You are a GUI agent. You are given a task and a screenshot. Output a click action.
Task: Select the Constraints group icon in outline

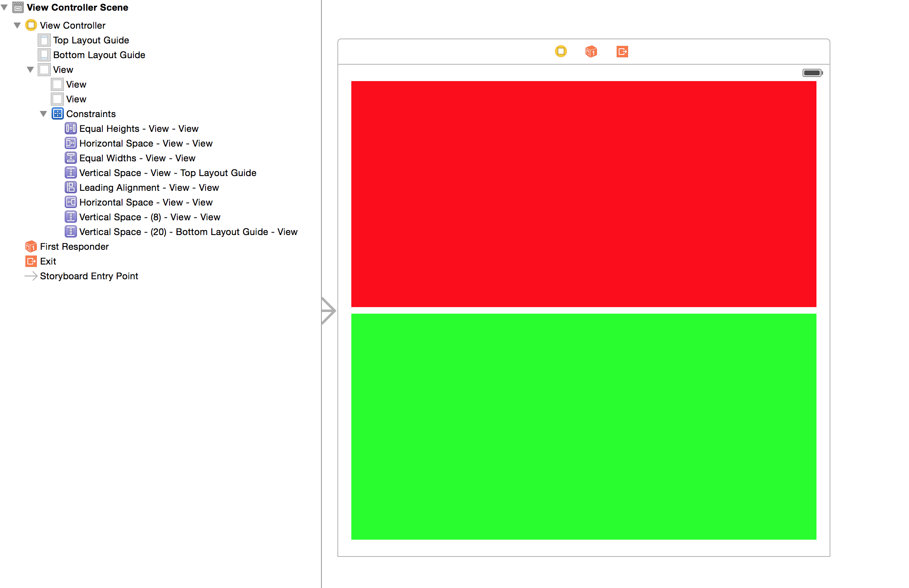pyautogui.click(x=57, y=114)
